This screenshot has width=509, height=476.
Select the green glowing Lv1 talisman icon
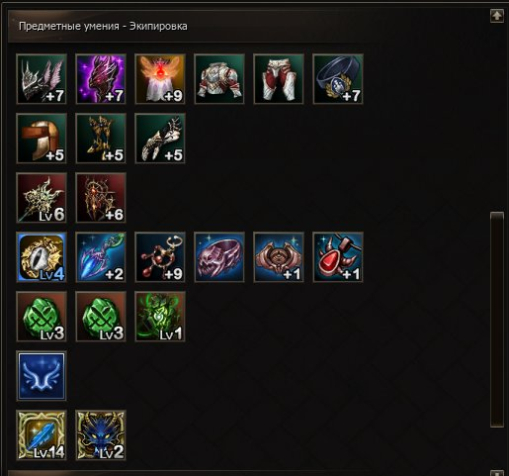click(x=160, y=316)
